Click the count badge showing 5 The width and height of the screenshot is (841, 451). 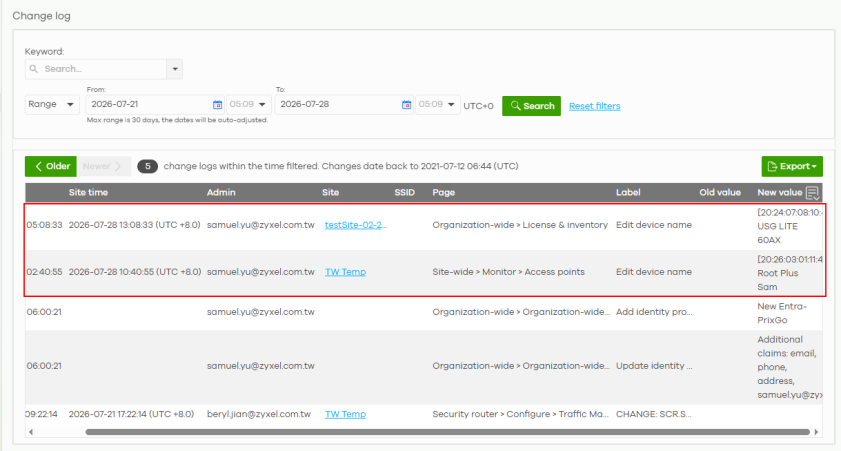point(147,166)
